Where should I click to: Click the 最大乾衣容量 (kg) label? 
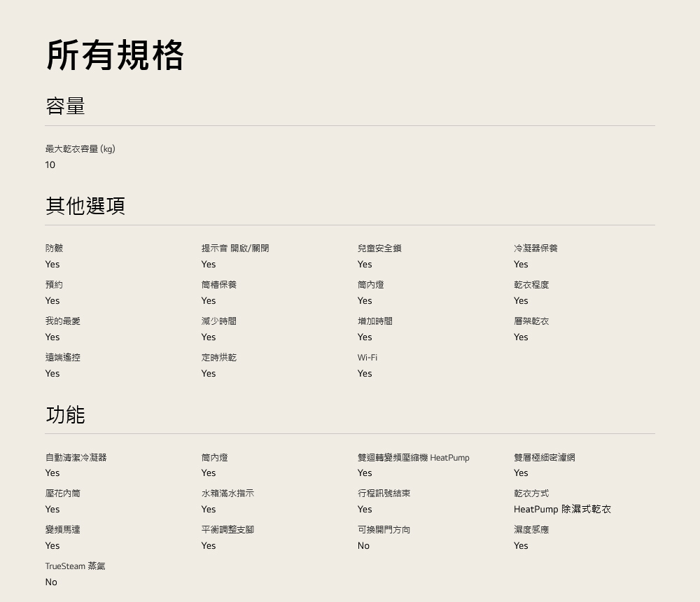[x=80, y=148]
